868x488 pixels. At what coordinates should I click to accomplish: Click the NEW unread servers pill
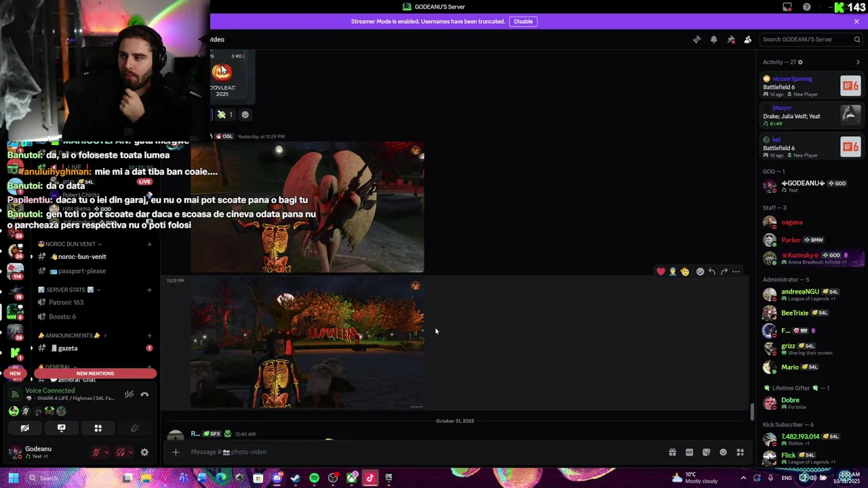click(x=15, y=373)
